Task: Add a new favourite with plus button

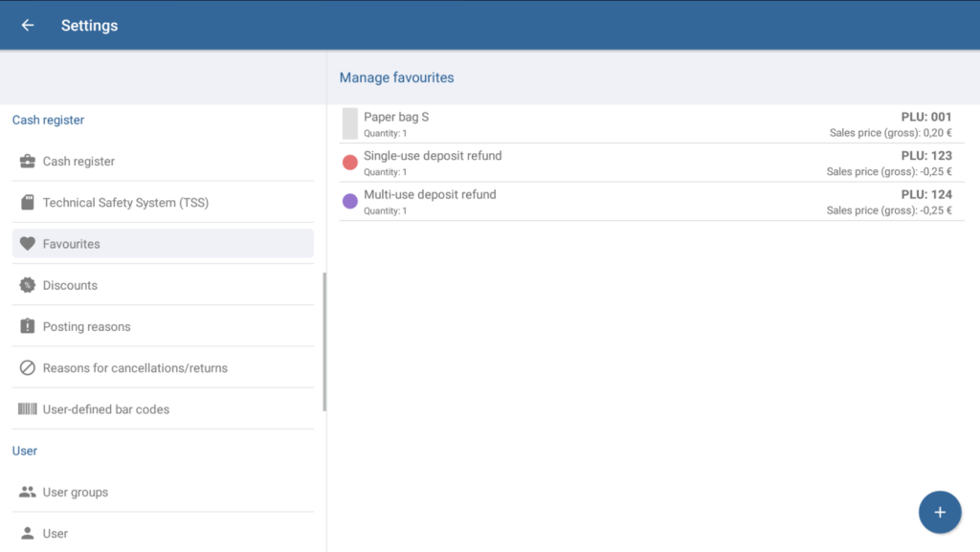Action: click(x=940, y=512)
